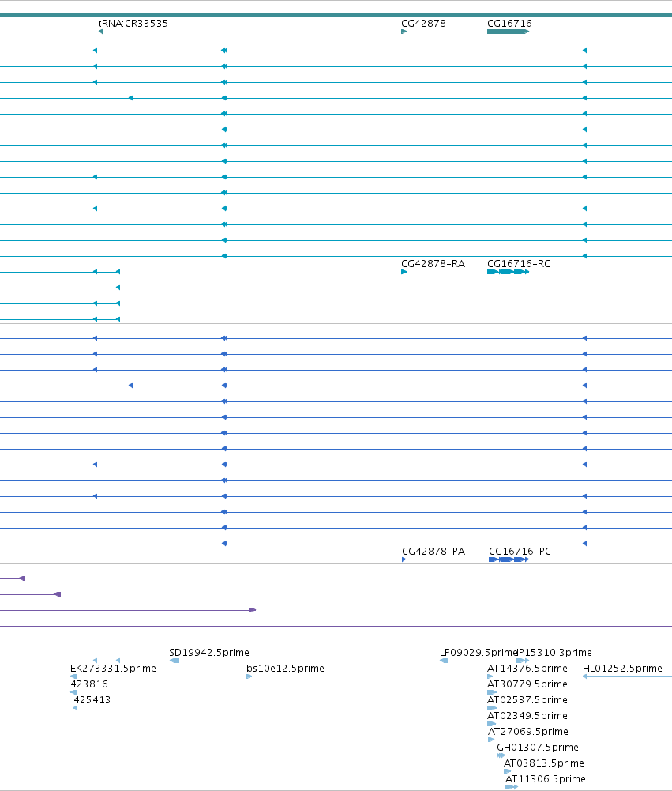
Task: Click the bs10e12.5prime arrow glyph
Action: (x=249, y=676)
